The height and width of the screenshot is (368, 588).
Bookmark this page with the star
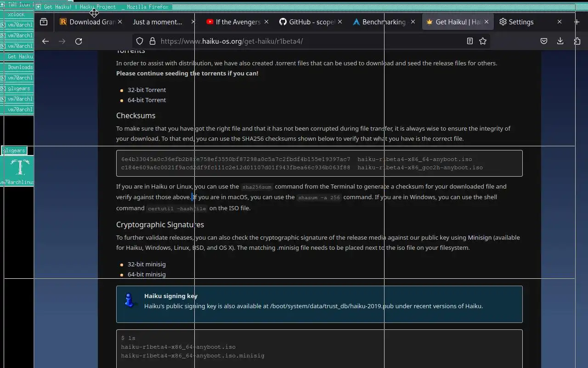[482, 41]
